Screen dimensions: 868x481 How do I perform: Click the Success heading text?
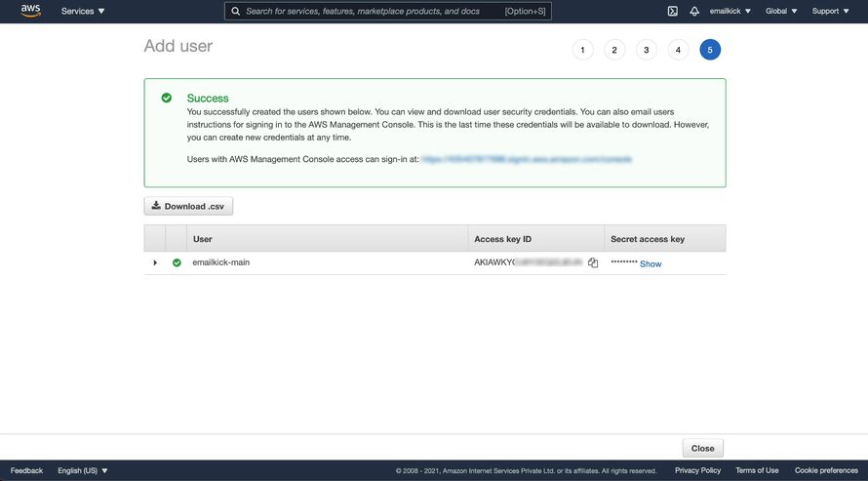click(x=208, y=98)
